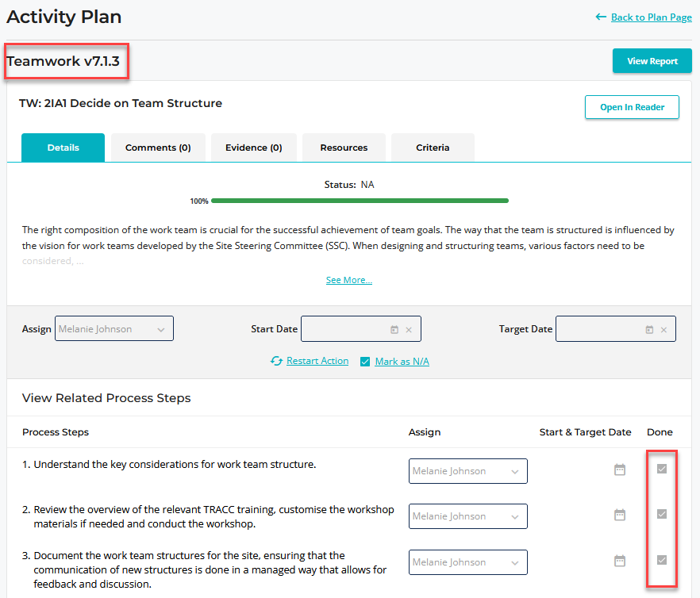The image size is (700, 598).
Task: Toggle Done checkbox for step 1
Action: point(662,469)
